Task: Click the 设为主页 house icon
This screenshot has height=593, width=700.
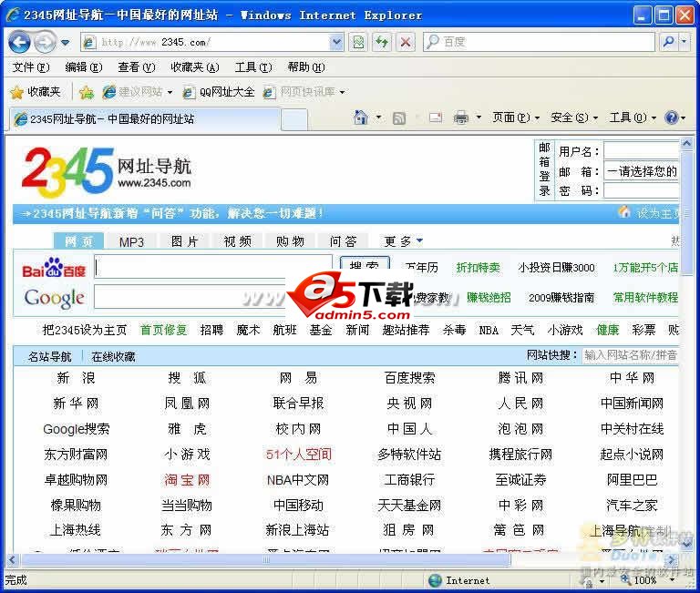Action: coord(624,212)
